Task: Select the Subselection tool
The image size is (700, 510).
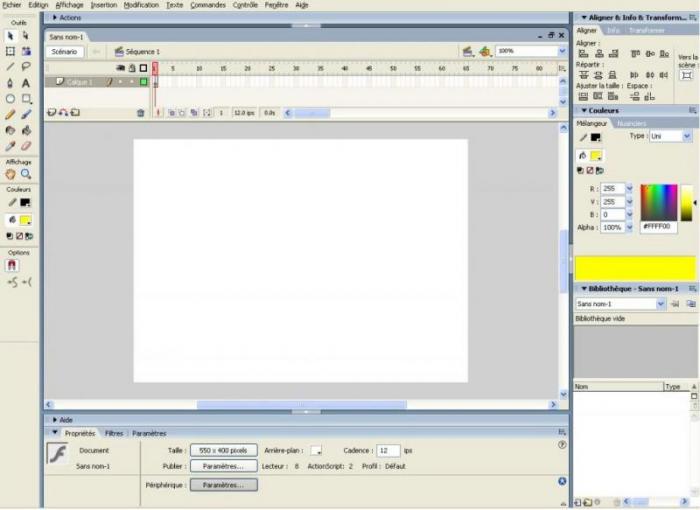Action: pyautogui.click(x=26, y=36)
